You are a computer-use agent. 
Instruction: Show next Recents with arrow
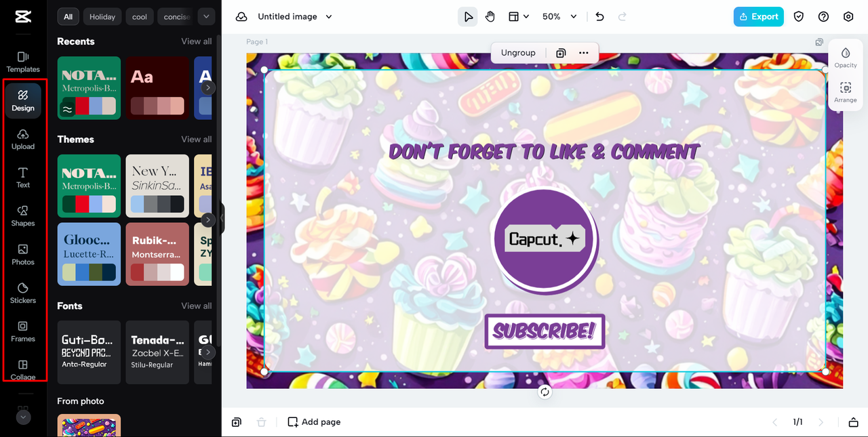click(x=208, y=88)
